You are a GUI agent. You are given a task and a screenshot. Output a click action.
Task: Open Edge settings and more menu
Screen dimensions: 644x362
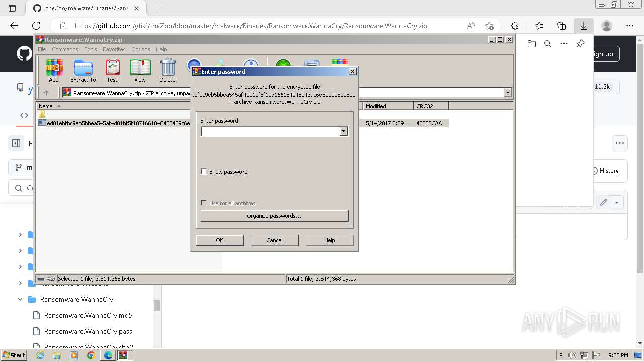pyautogui.click(x=630, y=26)
